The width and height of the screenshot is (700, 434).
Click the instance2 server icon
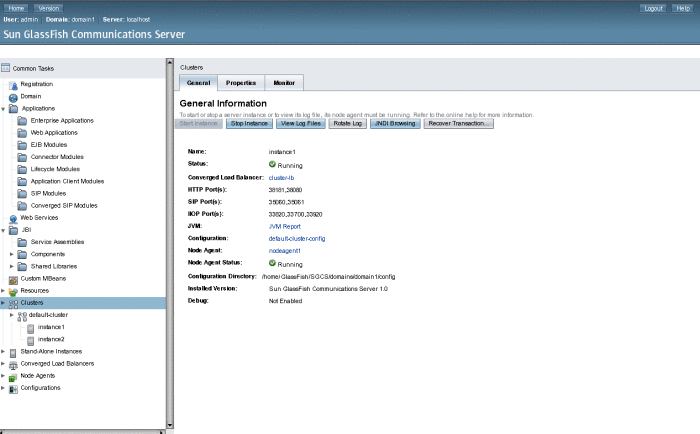(x=30, y=340)
